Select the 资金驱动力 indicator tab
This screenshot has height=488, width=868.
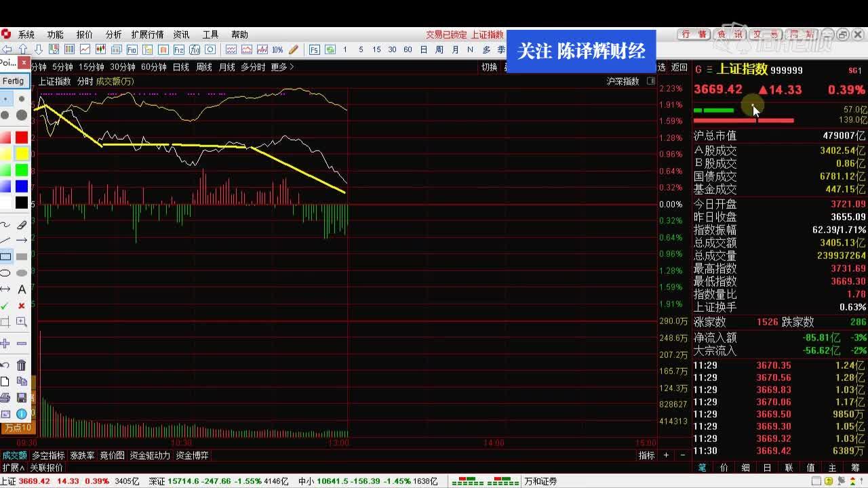point(150,455)
